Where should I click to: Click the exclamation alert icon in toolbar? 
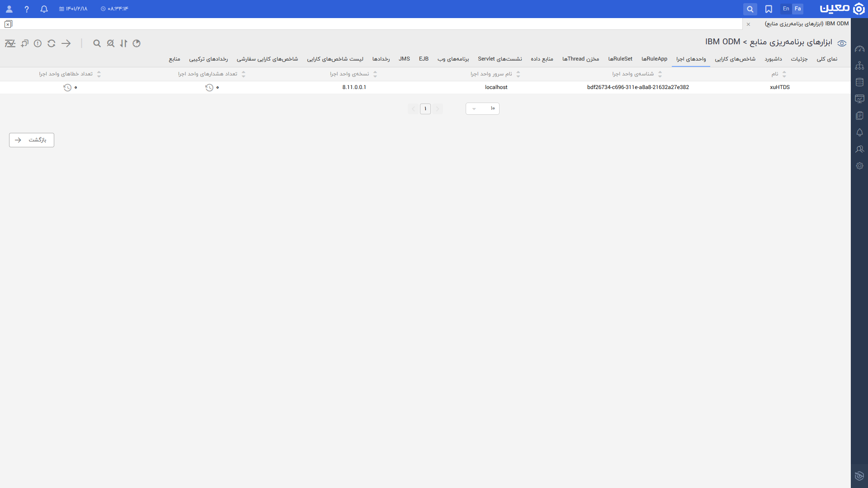pyautogui.click(x=38, y=43)
